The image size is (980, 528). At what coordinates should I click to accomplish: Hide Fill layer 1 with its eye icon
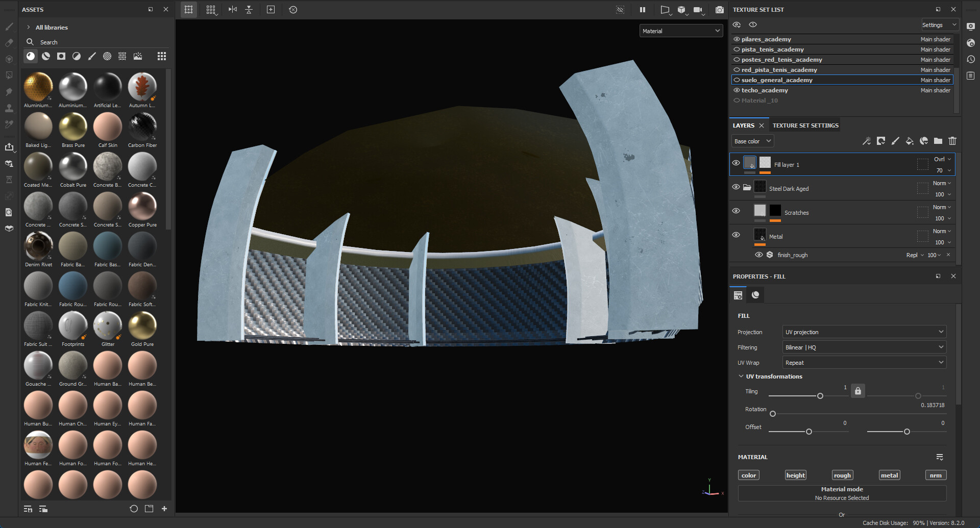point(736,162)
